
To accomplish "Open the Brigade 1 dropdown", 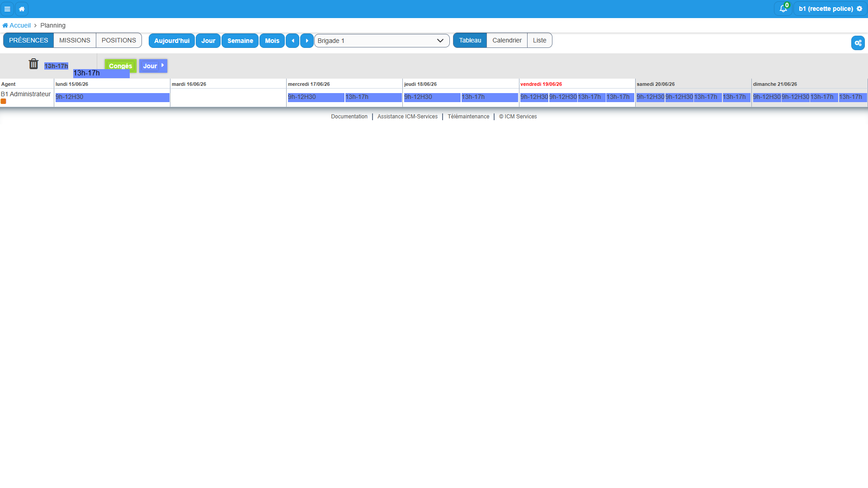I will 382,41.
